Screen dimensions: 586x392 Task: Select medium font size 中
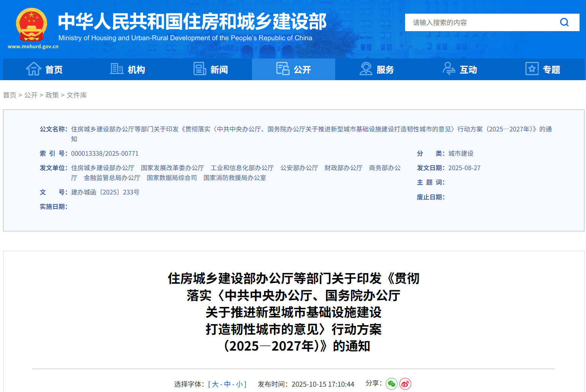(227, 384)
